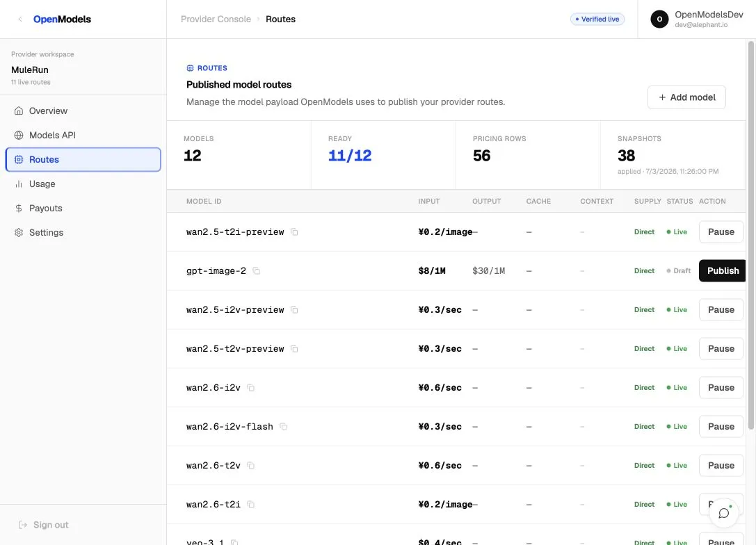Copy the wan2.5-t2i-preview model ID
The height and width of the screenshot is (545, 756).
294,231
